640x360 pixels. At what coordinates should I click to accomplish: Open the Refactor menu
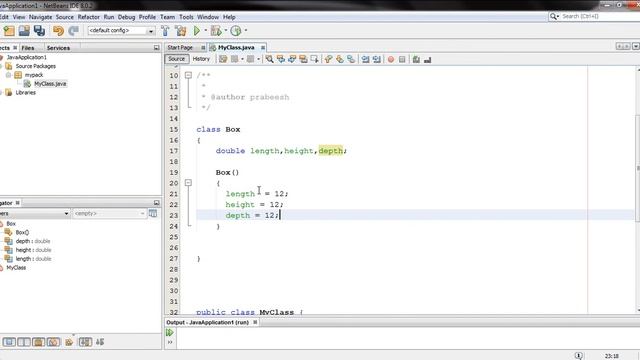89,17
